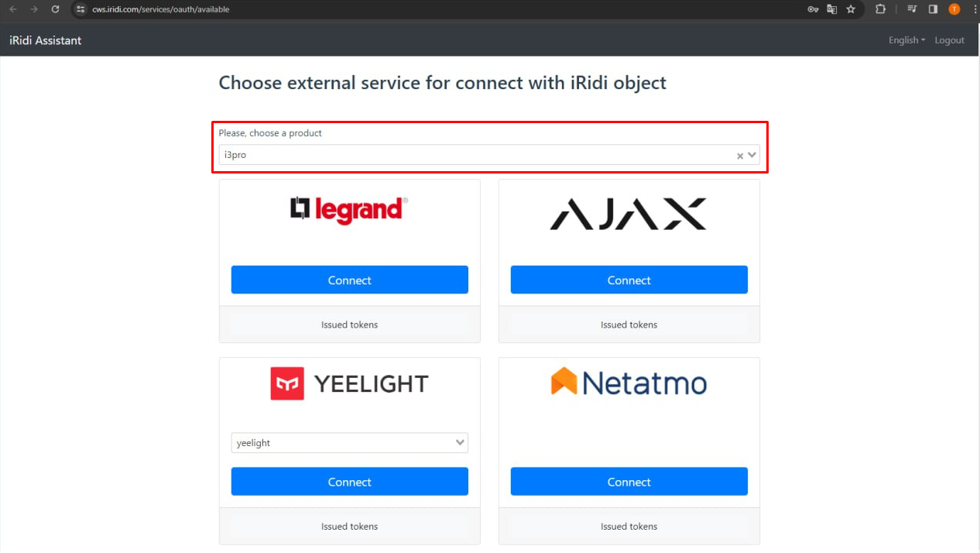Click the saved passwords key icon
Screen dimensions: 980x553
[813, 9]
